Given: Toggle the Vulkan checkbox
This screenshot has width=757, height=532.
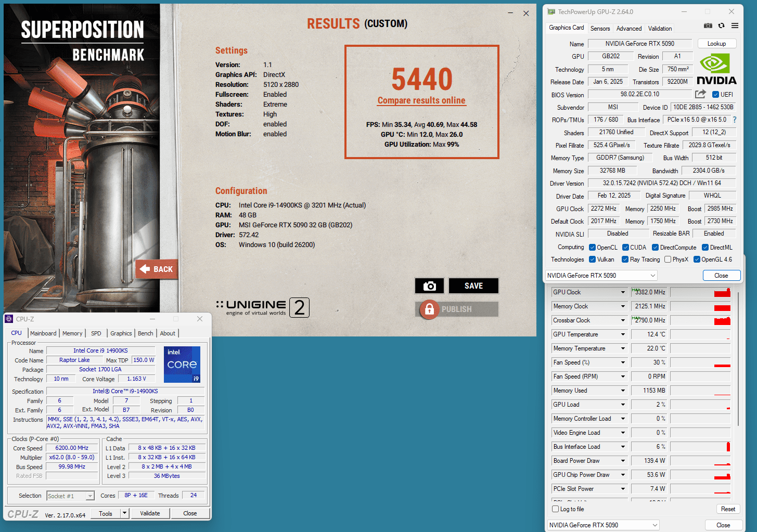Looking at the screenshot, I should 592,259.
